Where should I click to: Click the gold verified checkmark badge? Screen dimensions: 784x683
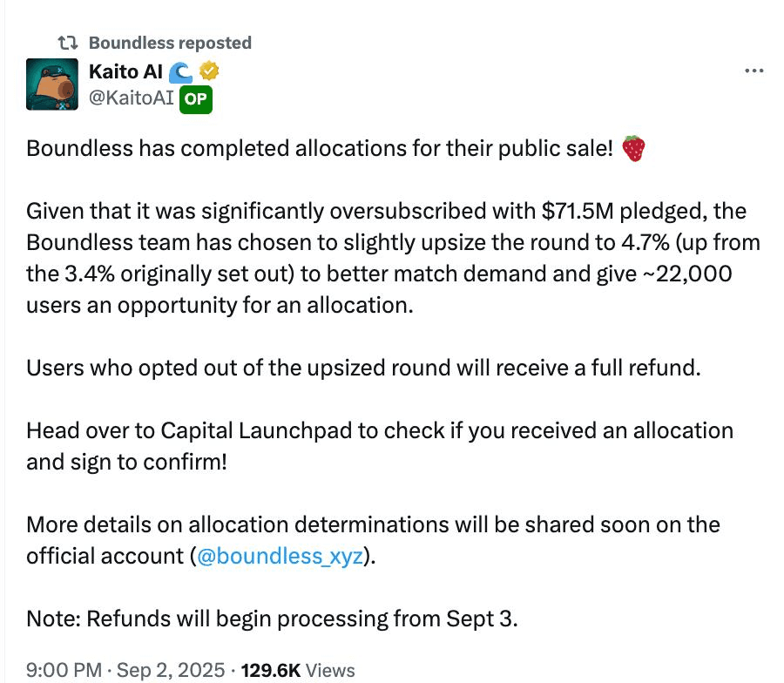pos(209,71)
